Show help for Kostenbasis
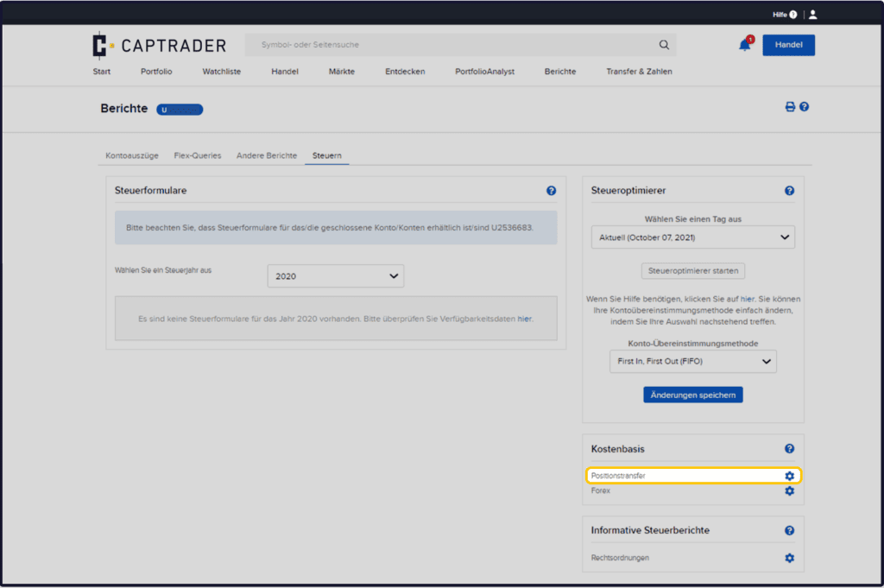This screenshot has width=884, height=588. click(789, 449)
